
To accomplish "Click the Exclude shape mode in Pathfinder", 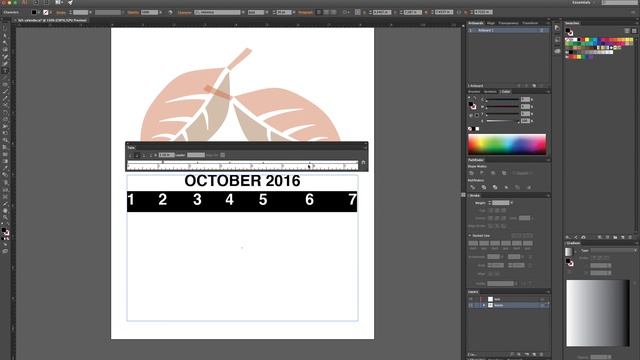I will pyautogui.click(x=504, y=173).
